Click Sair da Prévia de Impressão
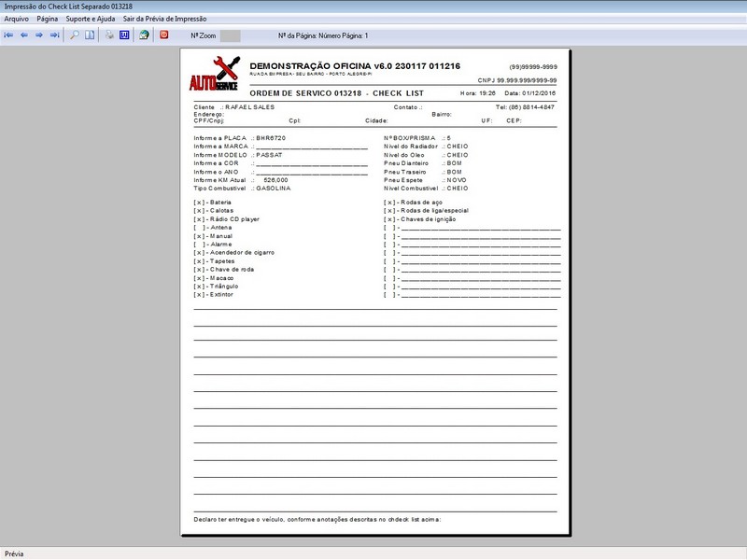This screenshot has height=560, width=747. (165, 19)
